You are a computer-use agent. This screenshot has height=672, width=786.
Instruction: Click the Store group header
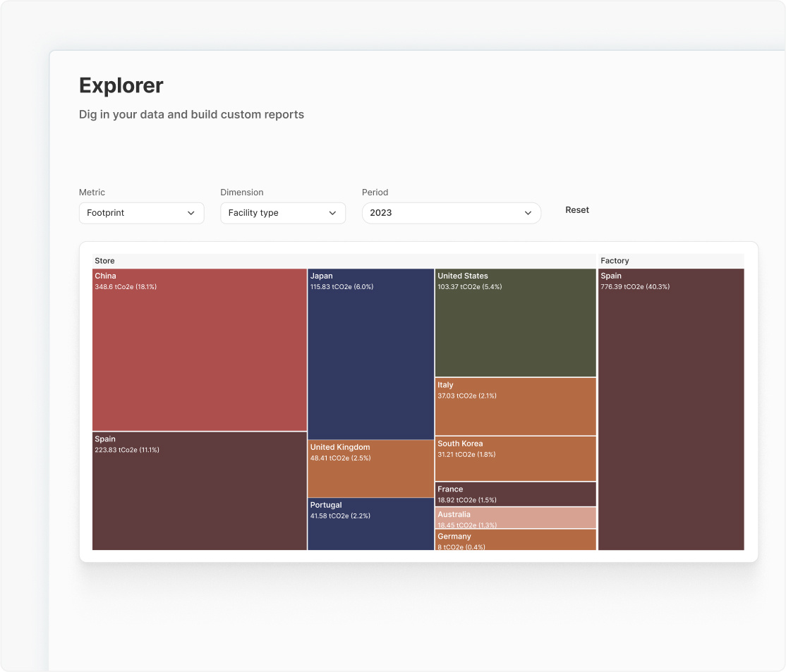click(344, 261)
